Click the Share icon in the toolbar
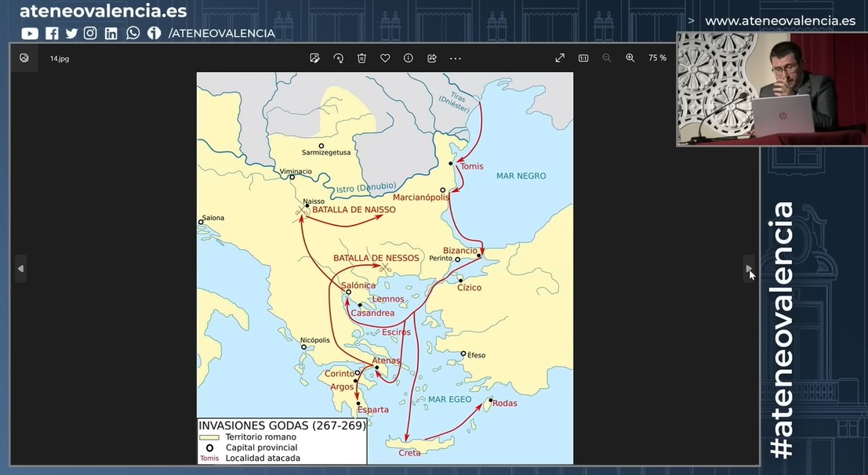The width and height of the screenshot is (868, 475). [431, 58]
